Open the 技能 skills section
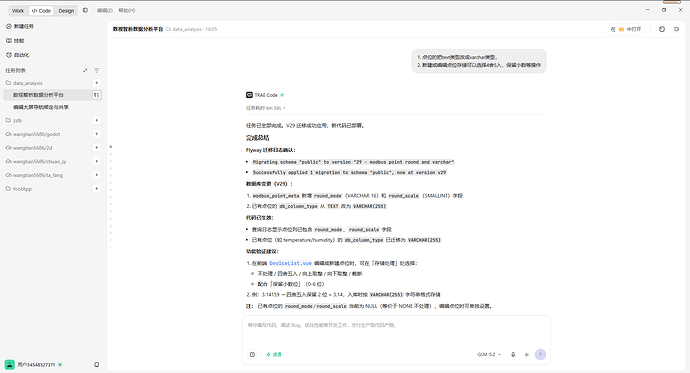This screenshot has height=373, width=690. tap(15, 40)
